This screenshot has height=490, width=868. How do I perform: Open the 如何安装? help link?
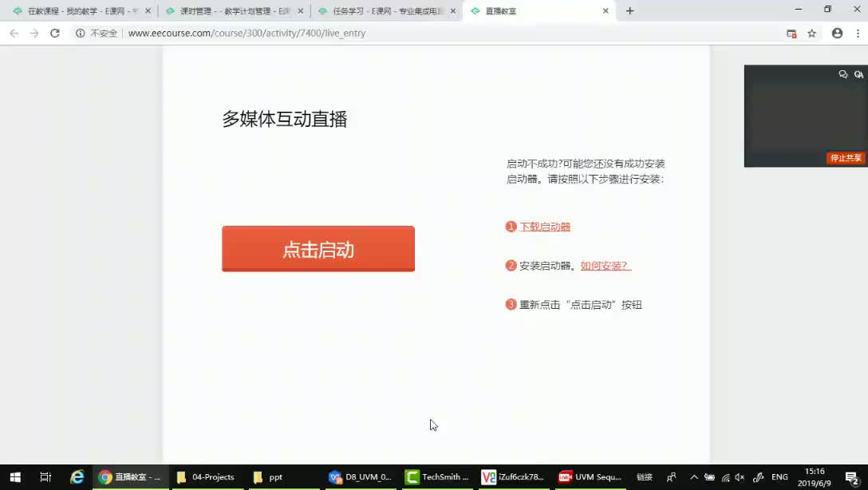pos(606,266)
